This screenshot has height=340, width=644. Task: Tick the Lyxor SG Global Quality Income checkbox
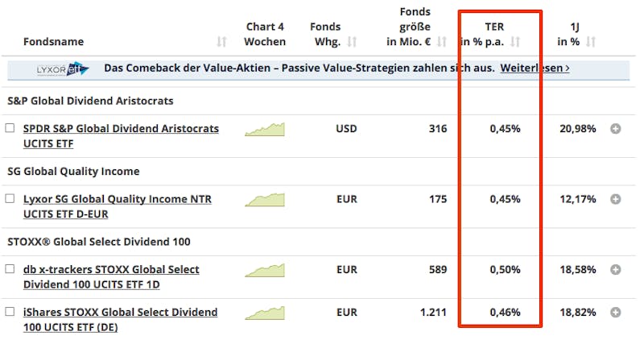(x=10, y=198)
